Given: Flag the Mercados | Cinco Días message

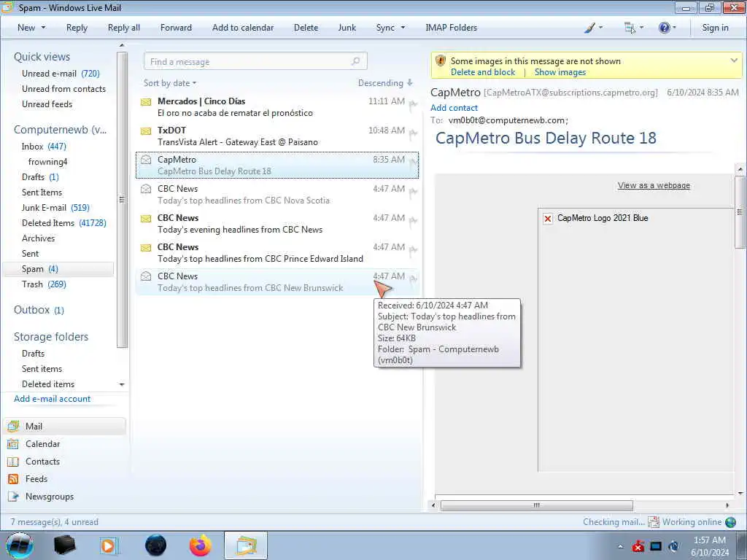Looking at the screenshot, I should click(413, 105).
